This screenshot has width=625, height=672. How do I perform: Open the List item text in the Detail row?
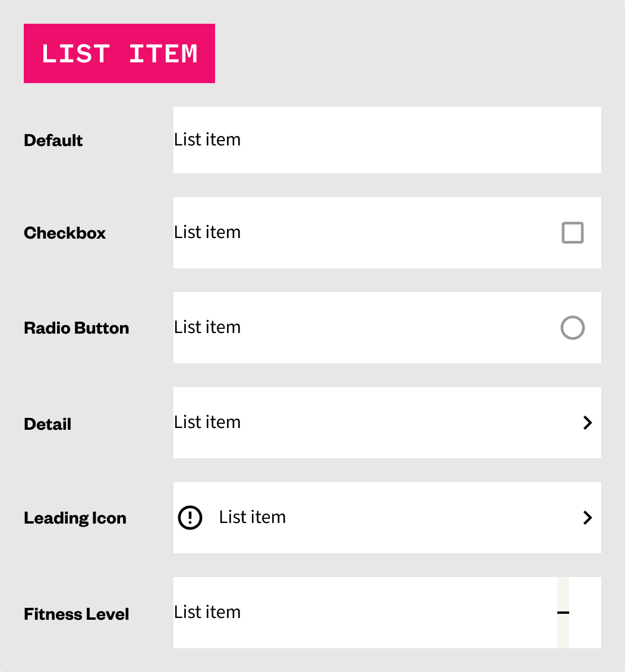click(x=207, y=423)
